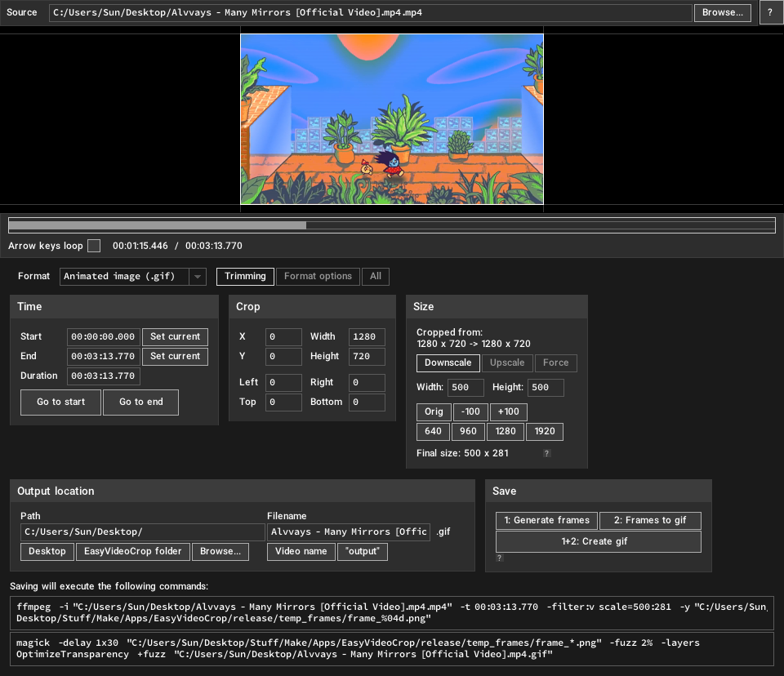
Task: Click the Crop Left field
Action: [x=283, y=383]
